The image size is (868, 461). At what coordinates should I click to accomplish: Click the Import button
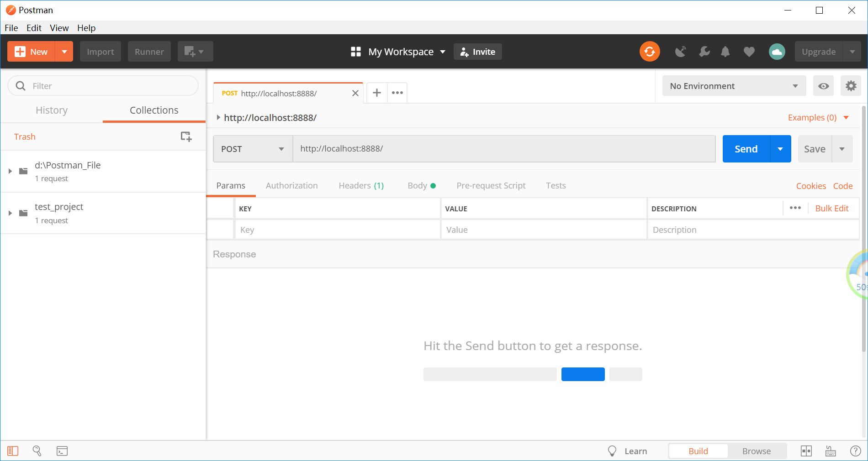point(101,52)
